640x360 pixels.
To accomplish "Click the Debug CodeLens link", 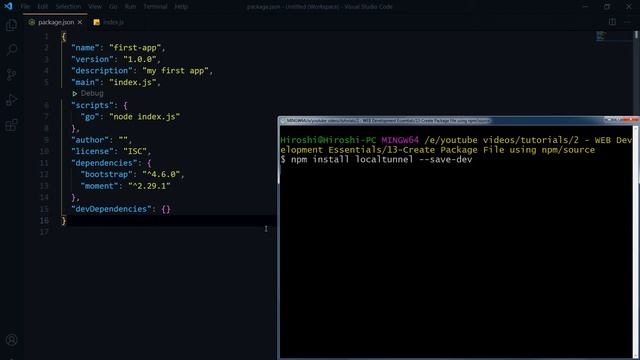I will click(92, 93).
